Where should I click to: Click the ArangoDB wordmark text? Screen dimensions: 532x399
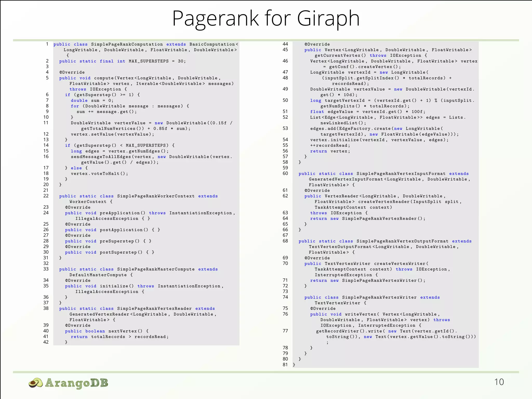point(77,383)
